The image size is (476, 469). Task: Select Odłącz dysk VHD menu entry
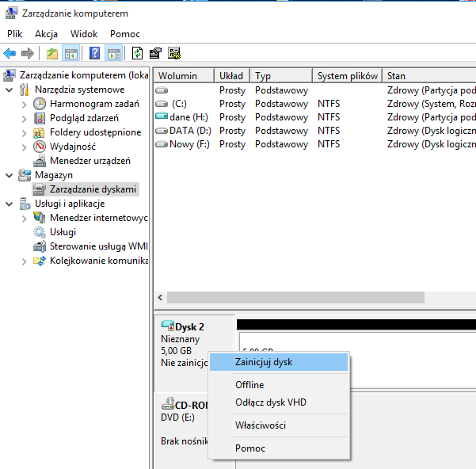click(x=279, y=402)
